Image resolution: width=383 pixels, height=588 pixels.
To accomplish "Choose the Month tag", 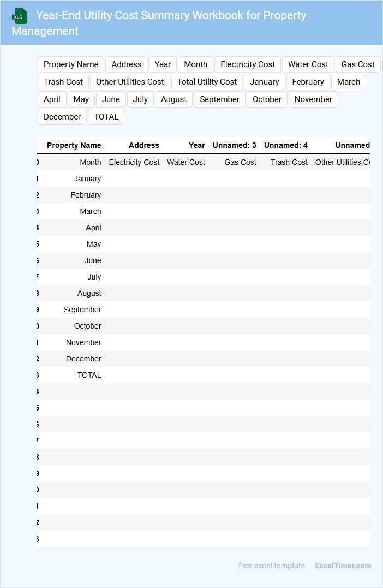I will pos(196,64).
